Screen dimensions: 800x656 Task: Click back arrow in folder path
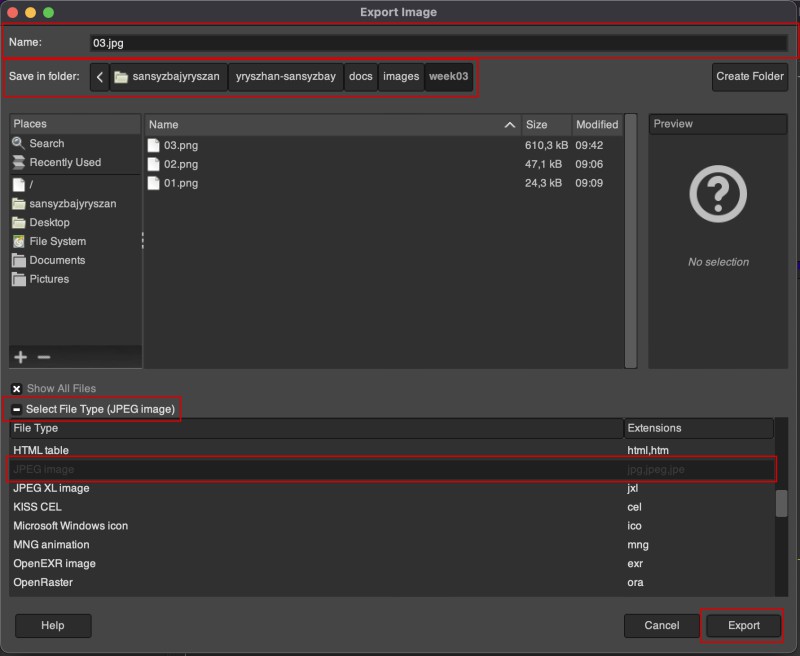99,77
